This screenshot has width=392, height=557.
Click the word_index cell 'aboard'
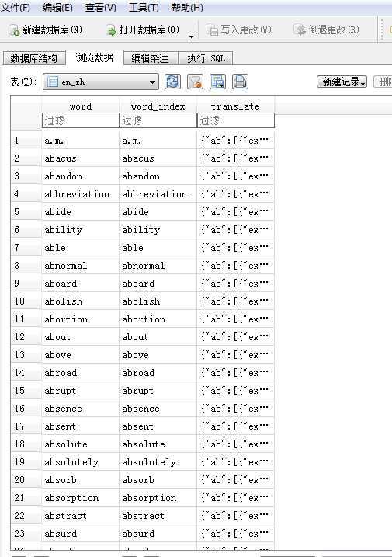click(x=158, y=283)
